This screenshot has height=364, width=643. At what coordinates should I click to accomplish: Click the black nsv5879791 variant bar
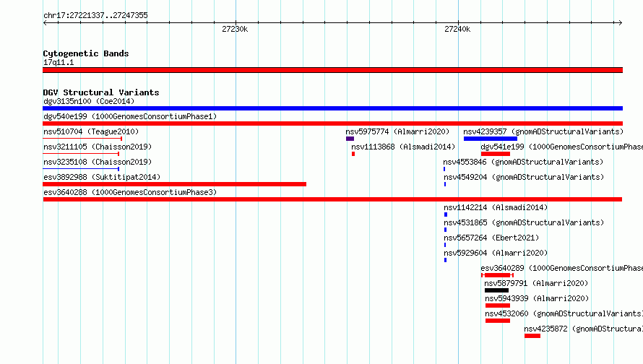496,290
